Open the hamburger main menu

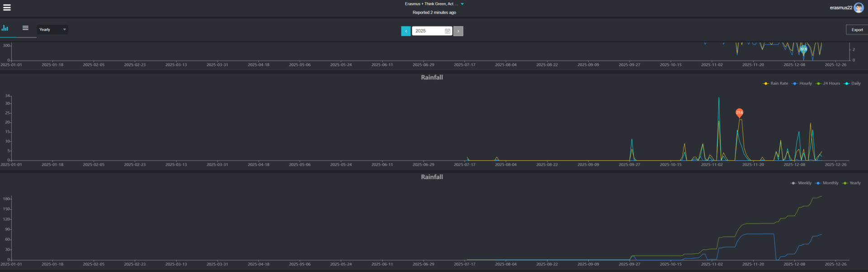(7, 7)
